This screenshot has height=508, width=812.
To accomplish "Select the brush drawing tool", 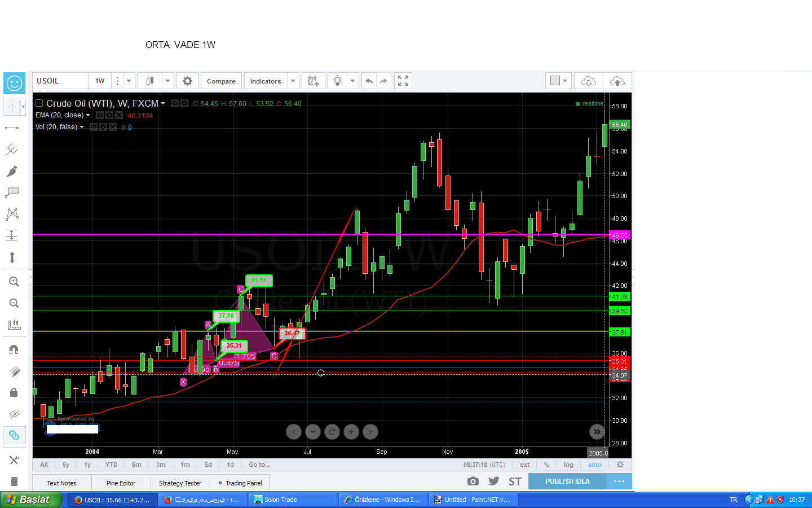I will pos(12,171).
